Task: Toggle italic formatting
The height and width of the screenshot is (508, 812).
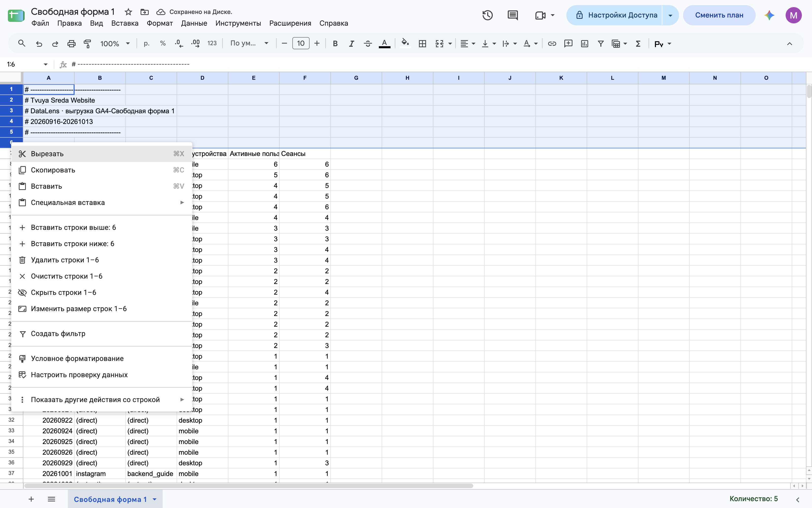Action: point(351,44)
